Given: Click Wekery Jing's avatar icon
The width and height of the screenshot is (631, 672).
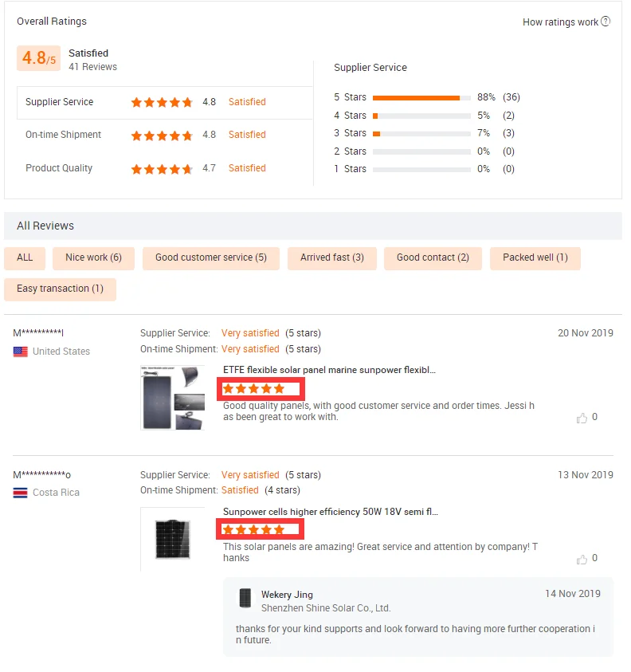Looking at the screenshot, I should [245, 598].
